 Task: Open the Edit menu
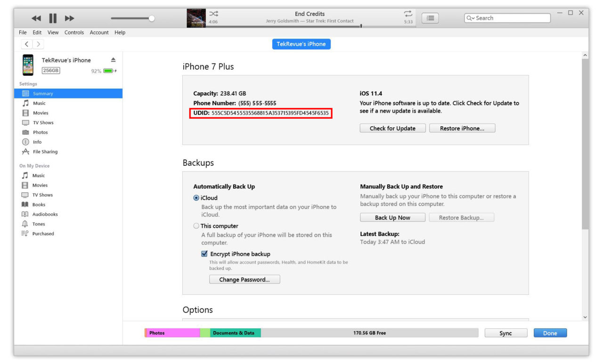coord(37,32)
